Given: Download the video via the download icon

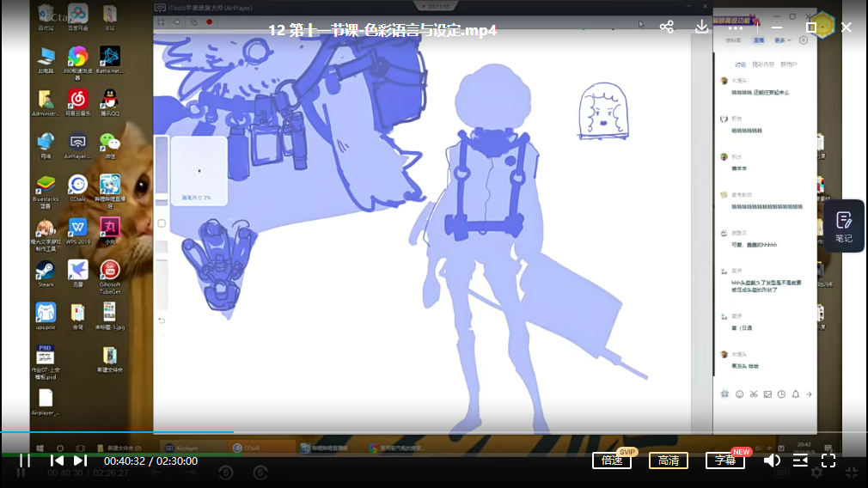Looking at the screenshot, I should (x=701, y=27).
